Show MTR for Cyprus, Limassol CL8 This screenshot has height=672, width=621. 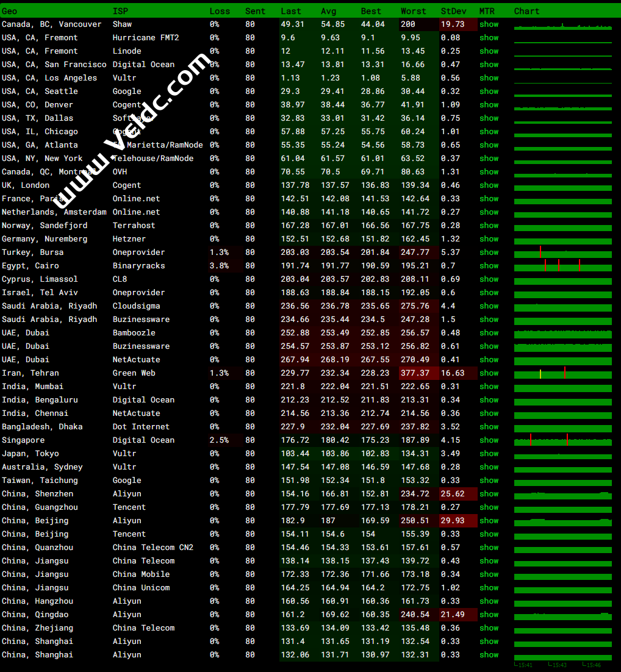(489, 279)
